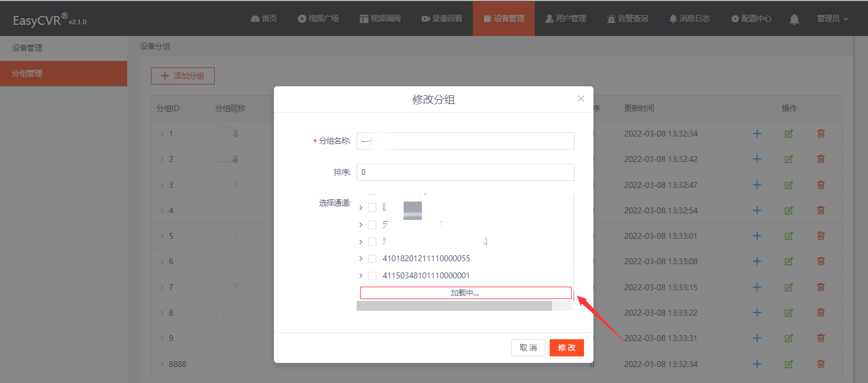868x383 pixels.
Task: Edit group 6 with pencil icon
Action: 789,261
